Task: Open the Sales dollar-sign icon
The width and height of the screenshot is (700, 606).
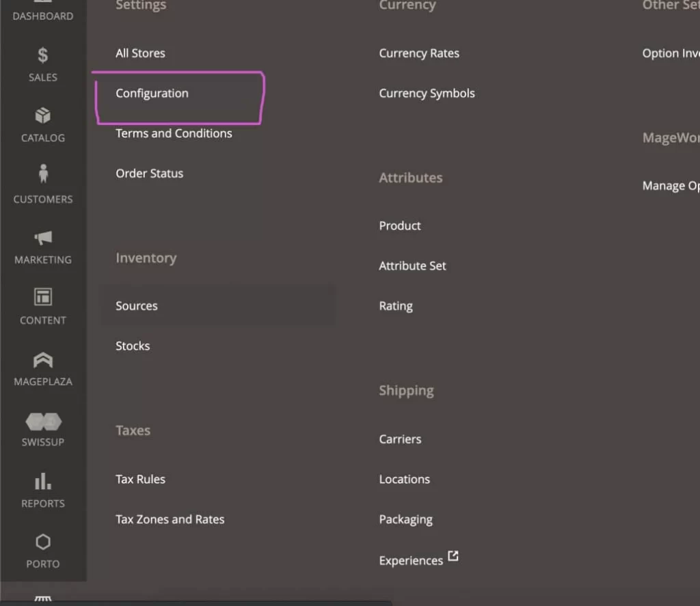Action: coord(43,55)
